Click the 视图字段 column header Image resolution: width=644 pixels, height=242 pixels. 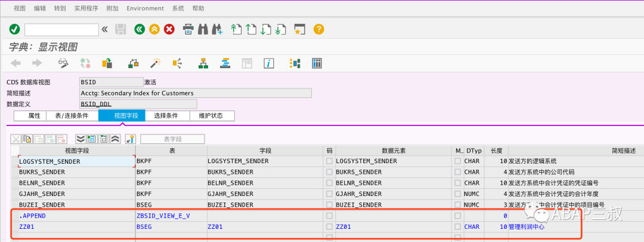pyautogui.click(x=77, y=151)
